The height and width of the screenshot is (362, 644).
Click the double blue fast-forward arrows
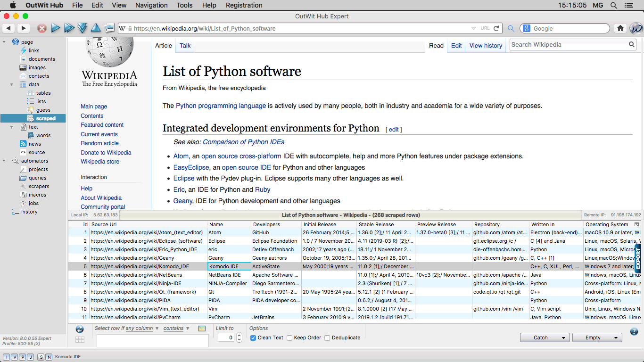pos(69,28)
